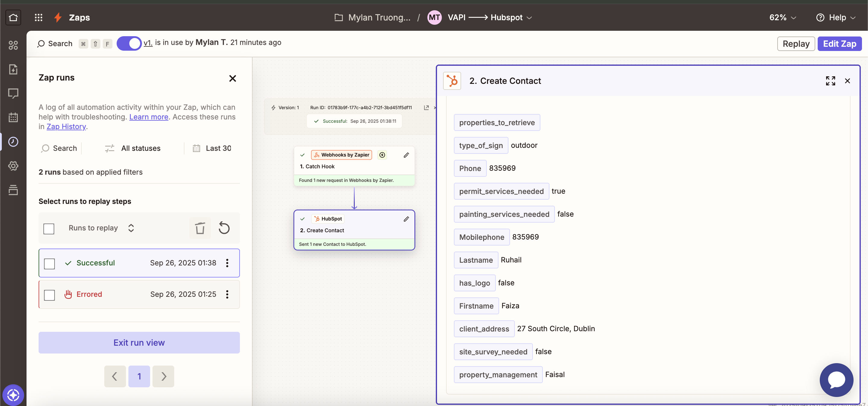Open the chat support bubble
Image resolution: width=868 pixels, height=406 pixels.
click(836, 380)
